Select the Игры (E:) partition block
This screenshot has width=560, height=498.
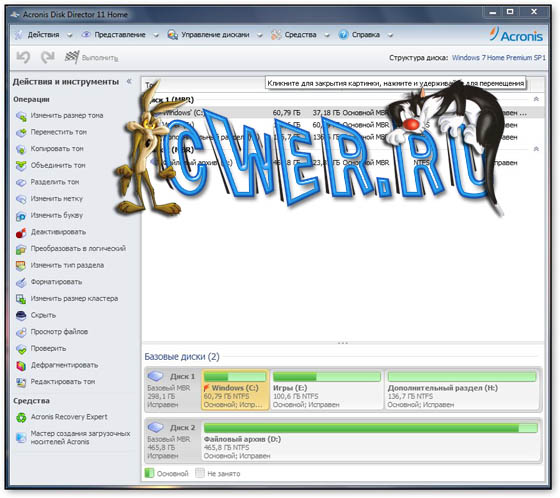click(x=327, y=390)
